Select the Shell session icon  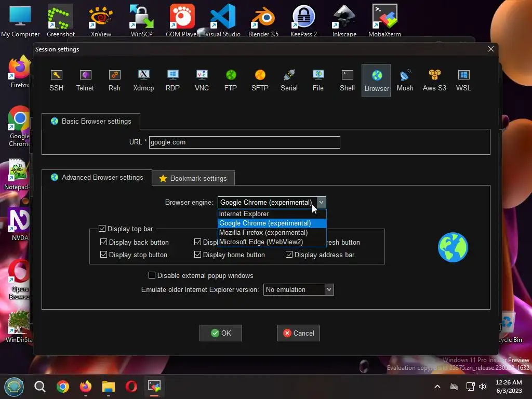click(x=347, y=81)
